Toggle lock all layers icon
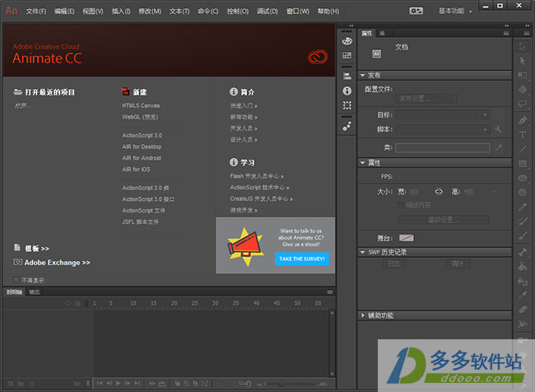The height and width of the screenshot is (392, 535). 77,303
